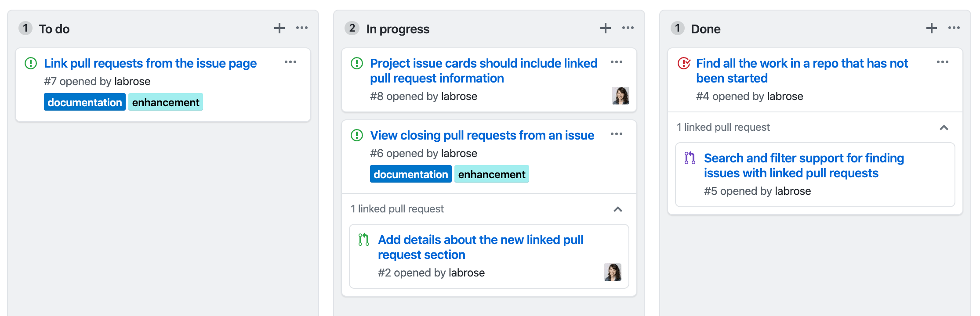Open the card menu for issue #6
This screenshot has width=980, height=316.
click(x=617, y=134)
